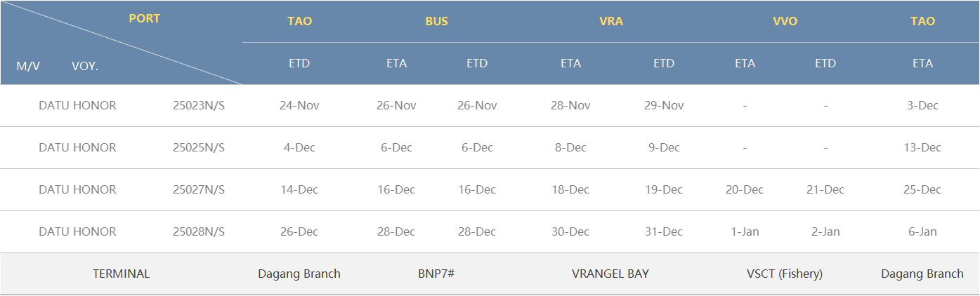The height and width of the screenshot is (296, 980).
Task: Click the 20-Dec VVO arrival date
Action: (x=745, y=189)
